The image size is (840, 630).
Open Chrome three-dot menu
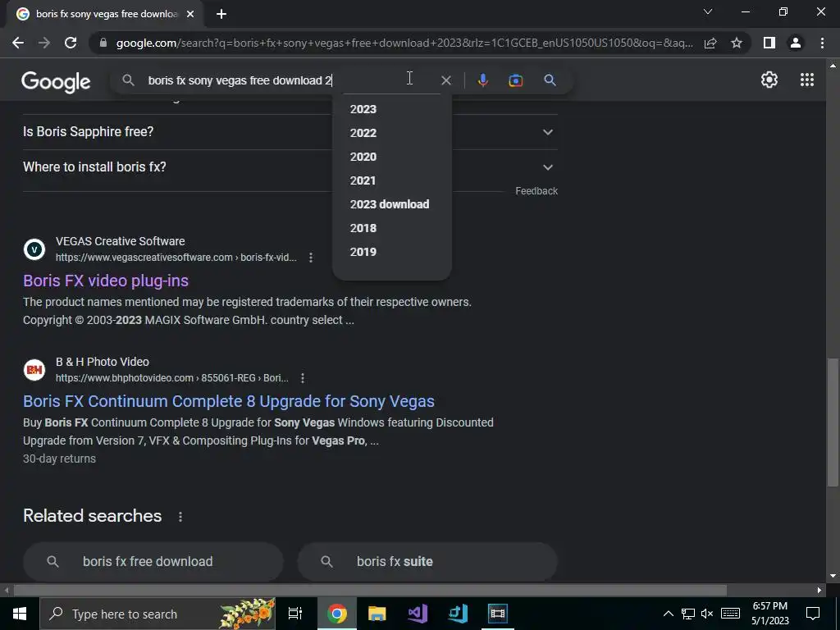tap(822, 43)
